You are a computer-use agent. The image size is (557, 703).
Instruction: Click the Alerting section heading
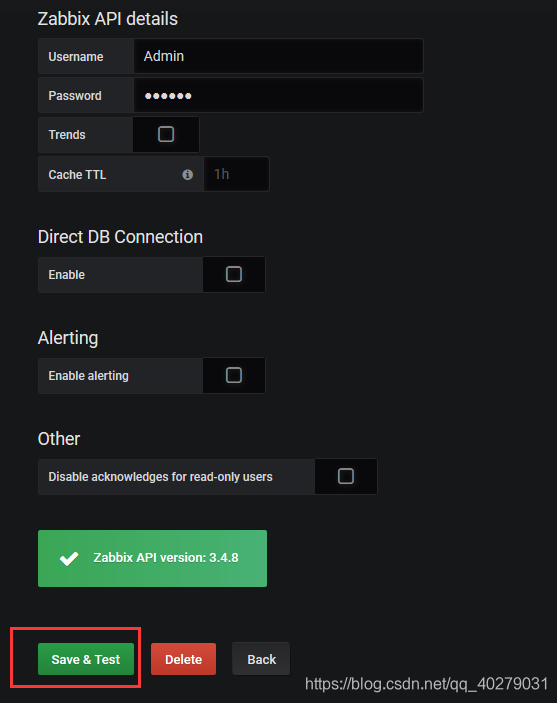[x=68, y=338]
